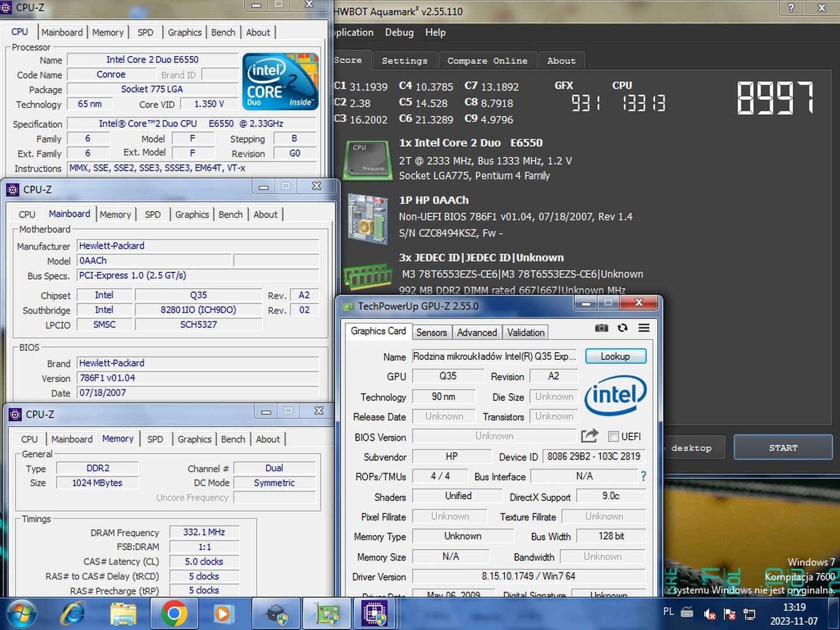Viewport: 840px width, 630px height.
Task: Toggle the UEFI checkbox in GPU-Z
Action: (x=613, y=436)
